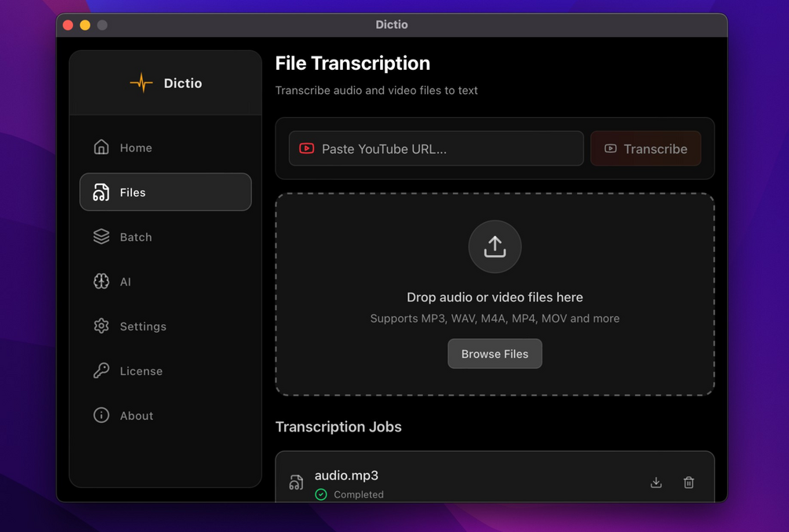Click the Dictio waveform logo icon
The image size is (789, 532).
[x=141, y=83]
